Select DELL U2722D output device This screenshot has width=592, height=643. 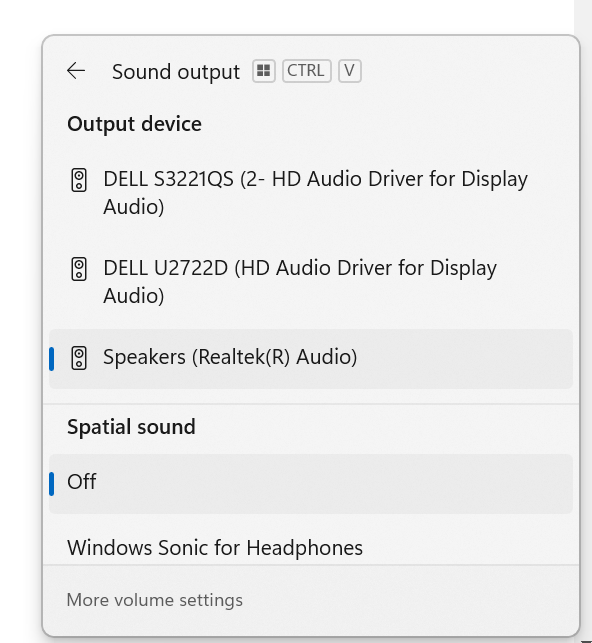311,282
